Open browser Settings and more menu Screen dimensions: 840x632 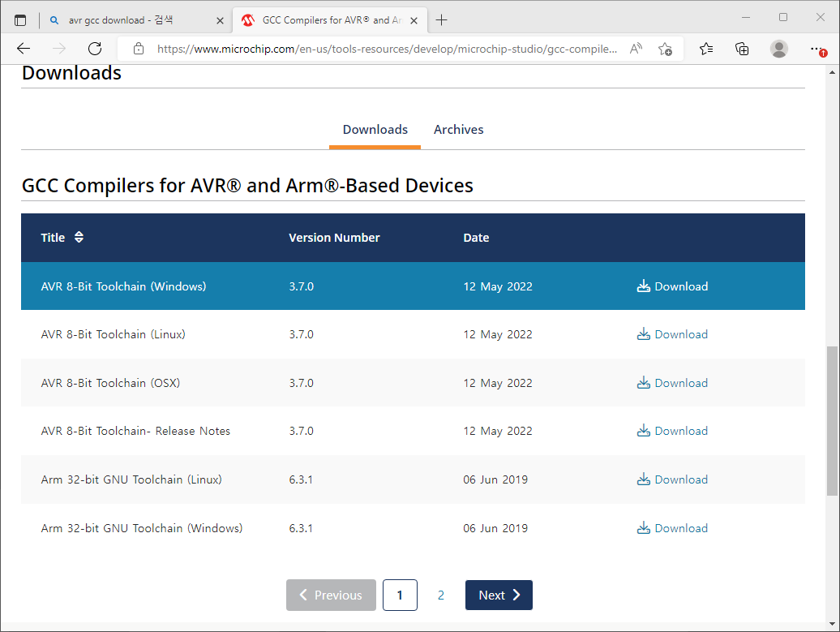point(817,49)
